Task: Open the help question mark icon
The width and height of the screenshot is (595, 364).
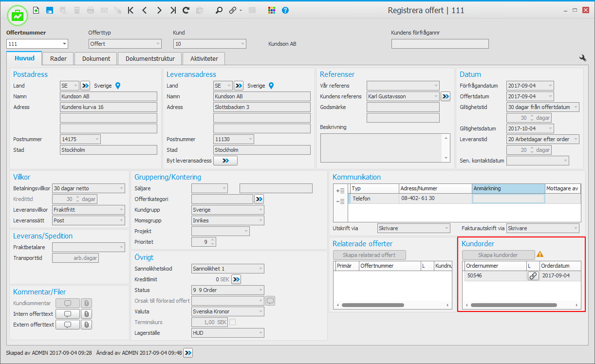Action: (x=285, y=10)
